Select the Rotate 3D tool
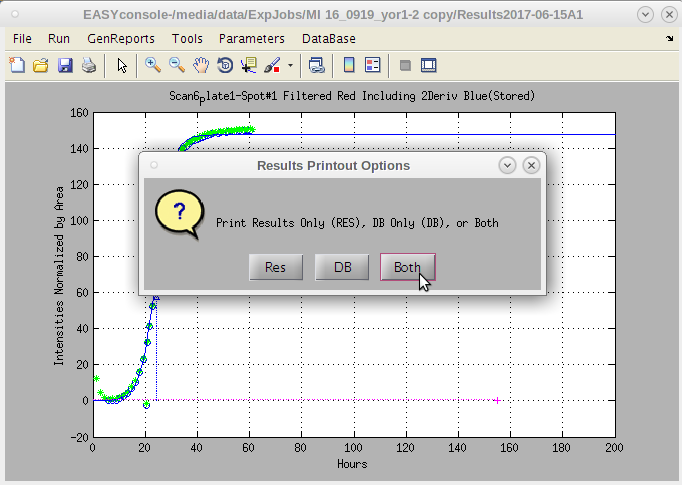 coord(225,65)
